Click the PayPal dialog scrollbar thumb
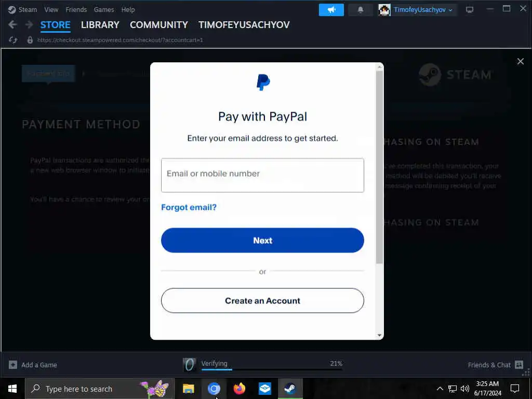This screenshot has width=532, height=399. click(x=379, y=167)
